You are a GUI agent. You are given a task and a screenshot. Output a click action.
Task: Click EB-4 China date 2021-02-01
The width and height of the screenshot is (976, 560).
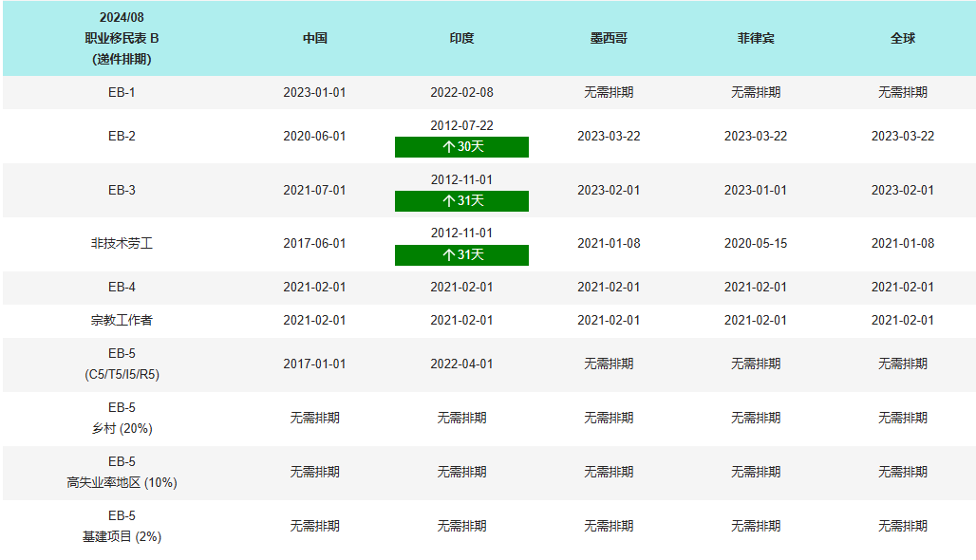tap(314, 287)
